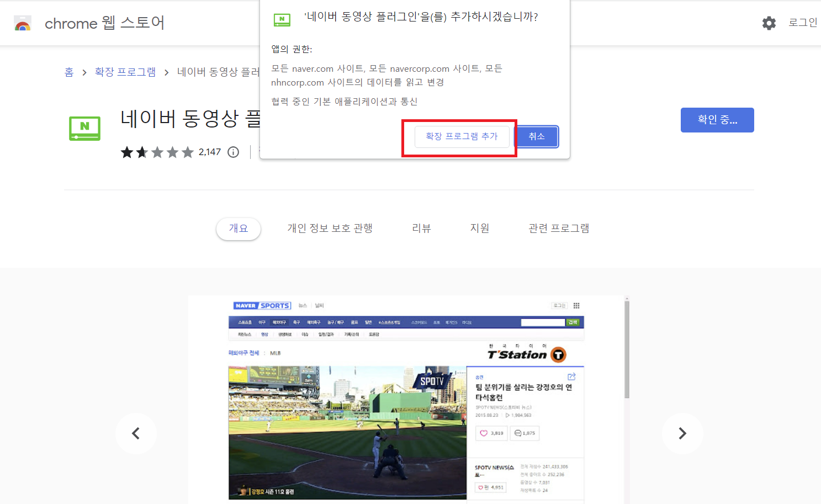Click the Naver video plugin icon beside title
The image size is (821, 504).
[84, 128]
